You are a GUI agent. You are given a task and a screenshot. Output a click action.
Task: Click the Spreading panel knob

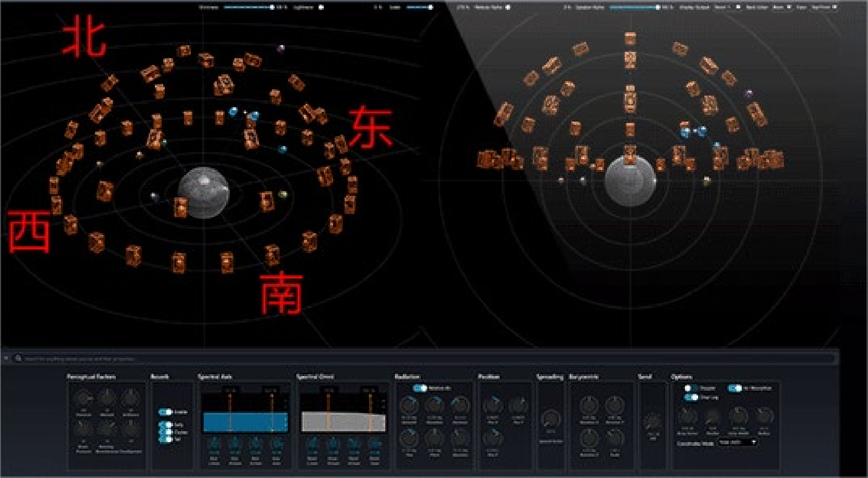tap(550, 419)
